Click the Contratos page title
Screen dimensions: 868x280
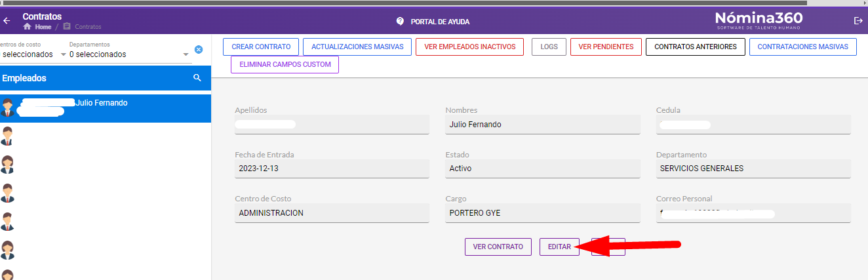pyautogui.click(x=42, y=16)
